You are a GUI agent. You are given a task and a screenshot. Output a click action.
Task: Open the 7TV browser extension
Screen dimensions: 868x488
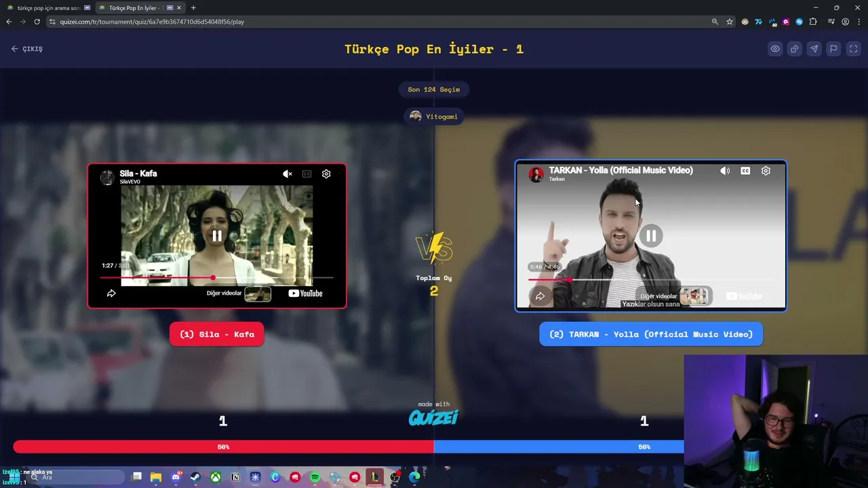click(758, 22)
